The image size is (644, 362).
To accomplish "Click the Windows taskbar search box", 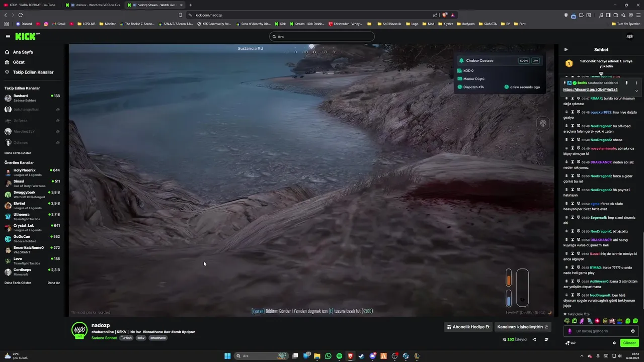I will (262, 356).
